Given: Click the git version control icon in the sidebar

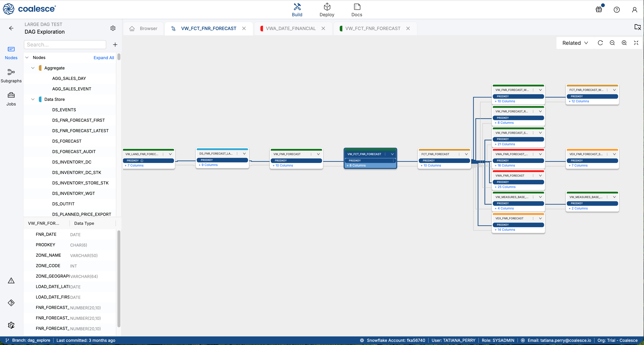Looking at the screenshot, I should [x=11, y=302].
